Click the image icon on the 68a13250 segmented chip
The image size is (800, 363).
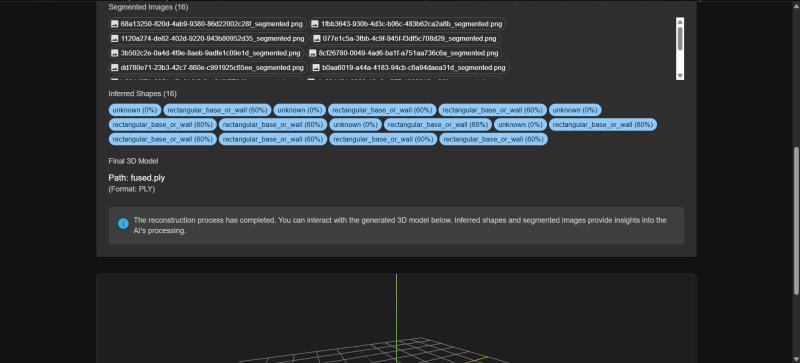click(115, 24)
